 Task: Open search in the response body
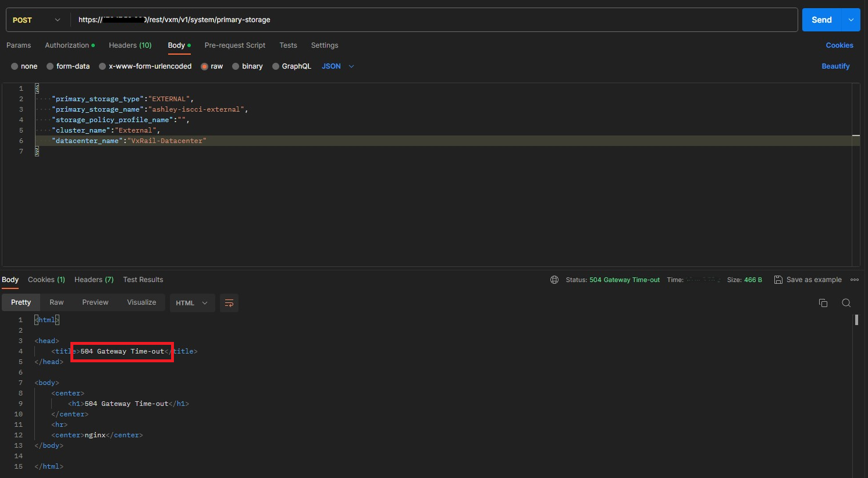click(x=846, y=302)
